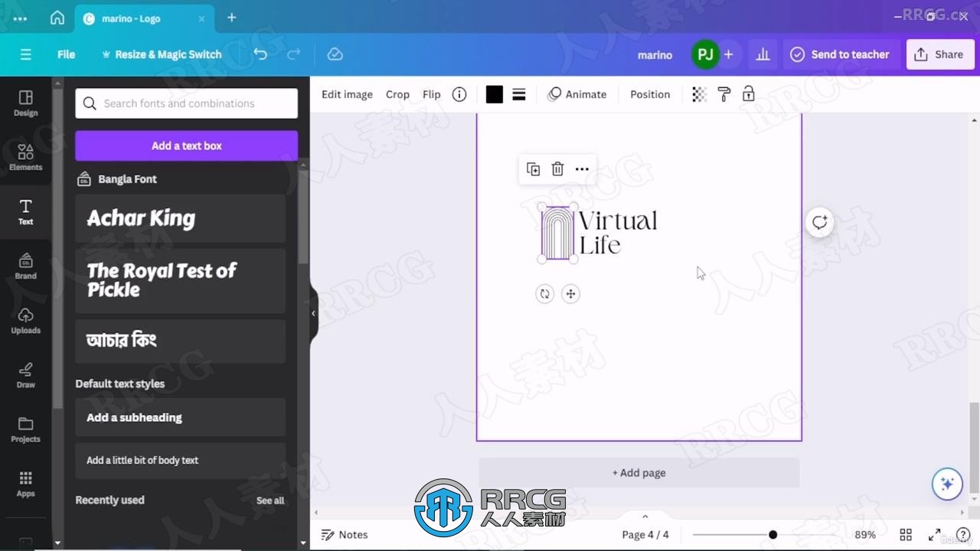
Task: Click the zoom slider handle
Action: 773,535
